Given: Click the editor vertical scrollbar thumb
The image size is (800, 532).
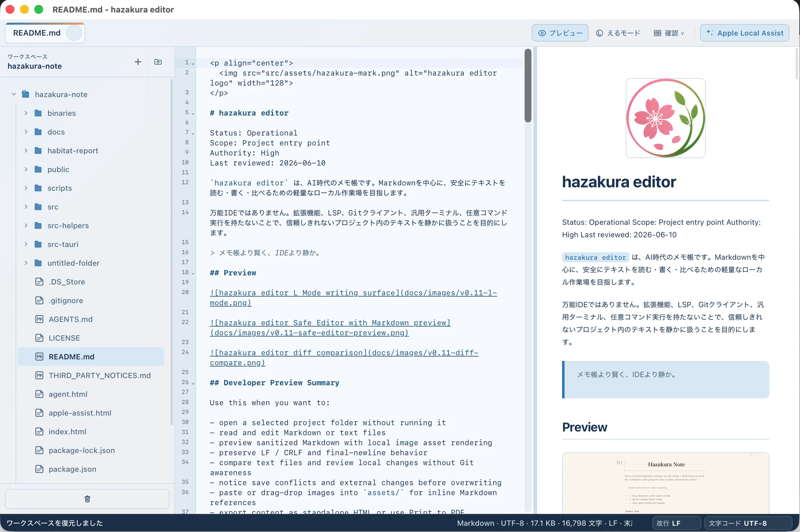Looking at the screenshot, I should (x=528, y=86).
